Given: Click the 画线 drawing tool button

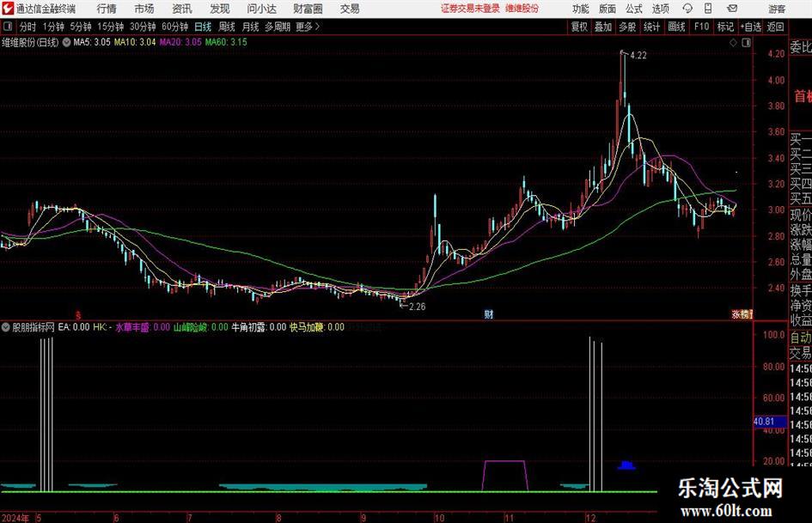Looking at the screenshot, I should 676,27.
